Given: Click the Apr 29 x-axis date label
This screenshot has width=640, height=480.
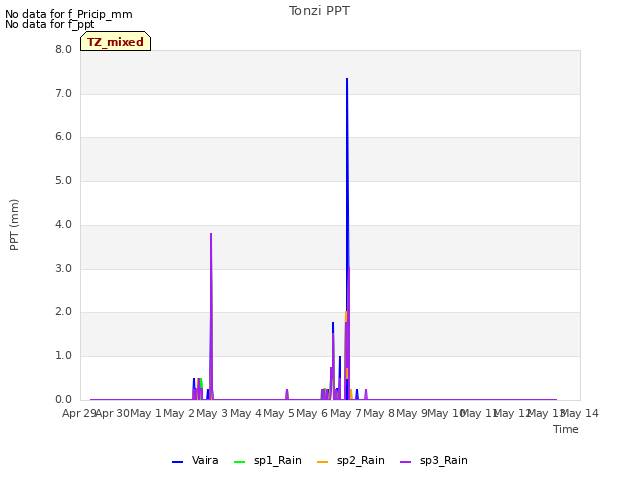Looking at the screenshot, I should [78, 413].
